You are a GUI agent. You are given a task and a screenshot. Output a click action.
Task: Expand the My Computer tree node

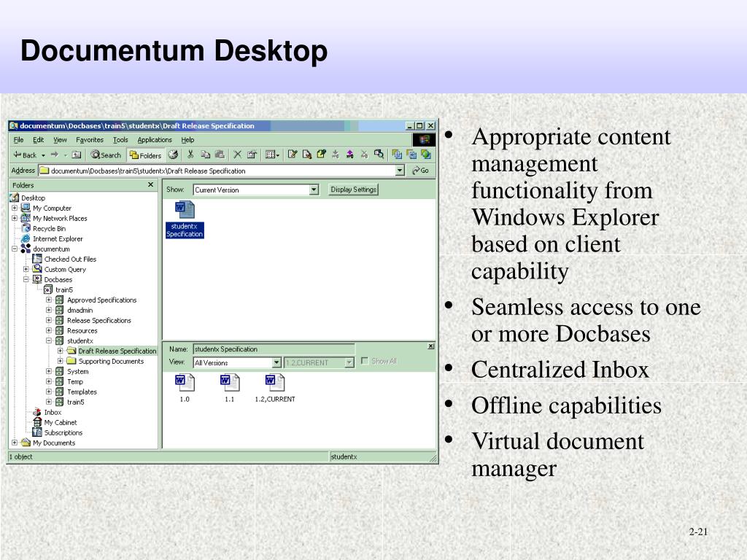pyautogui.click(x=15, y=208)
